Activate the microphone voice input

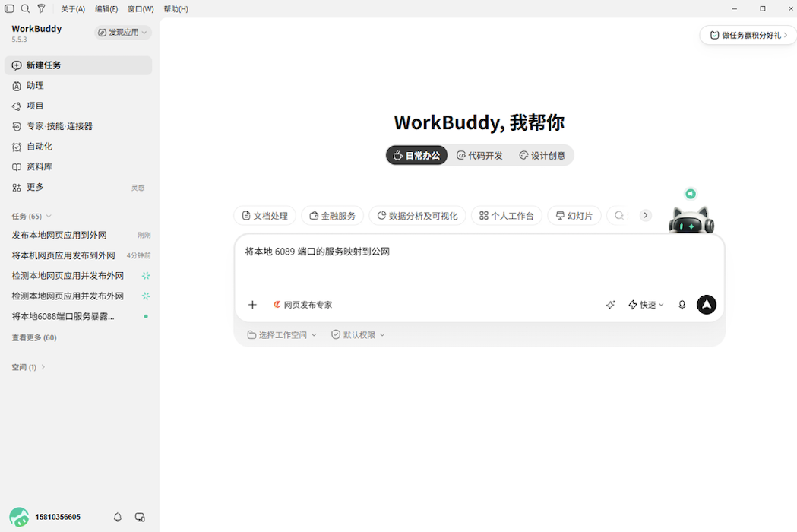coord(682,305)
